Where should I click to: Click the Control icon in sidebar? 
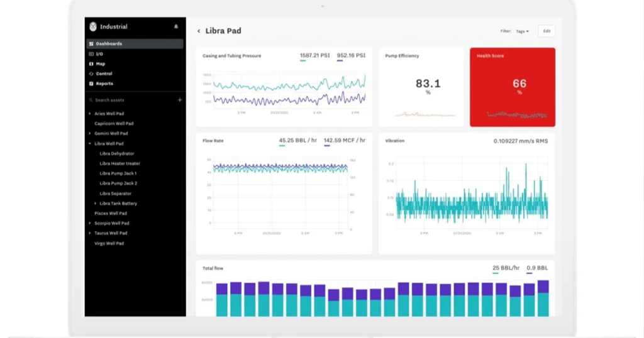coord(91,74)
